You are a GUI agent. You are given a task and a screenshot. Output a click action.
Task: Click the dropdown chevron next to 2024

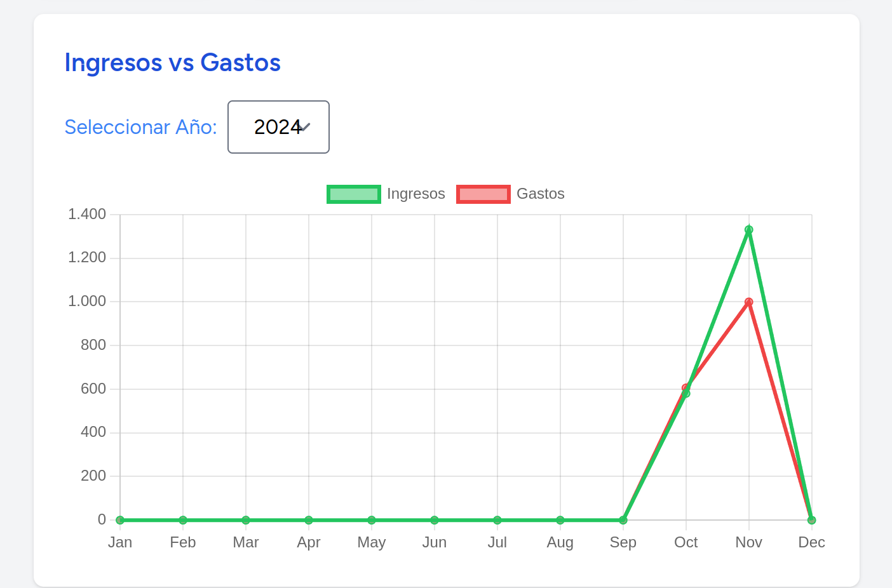[x=305, y=127]
